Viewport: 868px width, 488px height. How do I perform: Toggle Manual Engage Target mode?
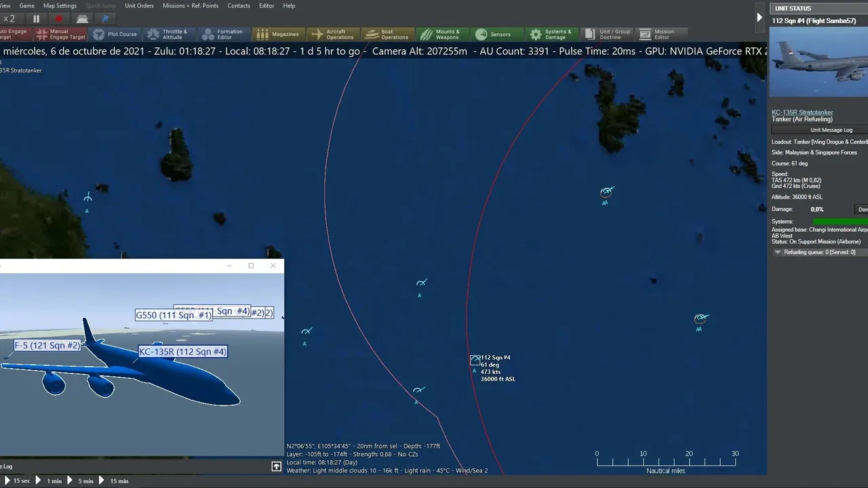(x=60, y=34)
